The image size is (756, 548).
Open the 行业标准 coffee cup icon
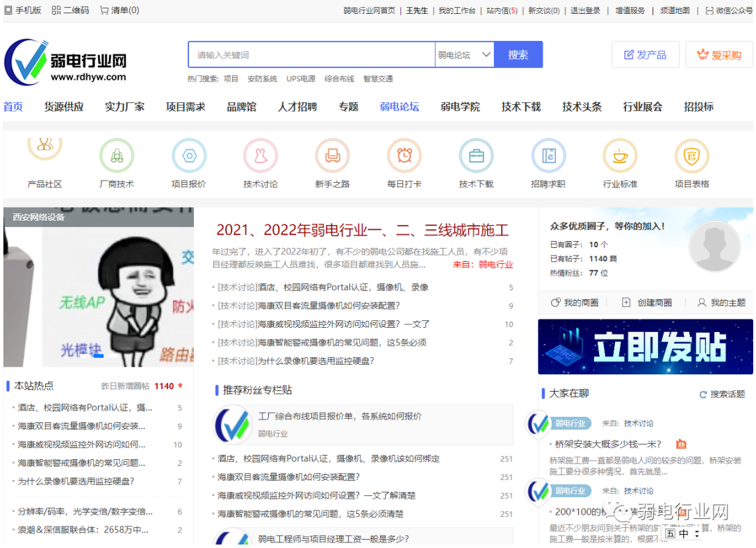pos(620,156)
